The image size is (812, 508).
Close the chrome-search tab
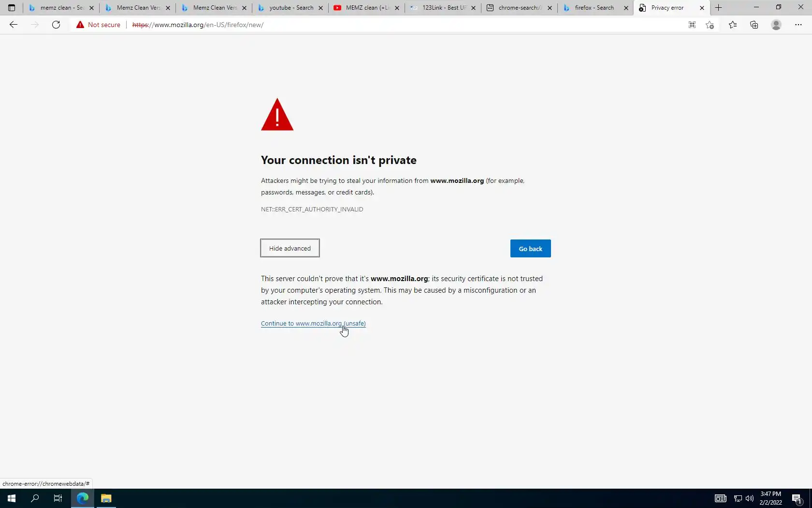point(550,8)
